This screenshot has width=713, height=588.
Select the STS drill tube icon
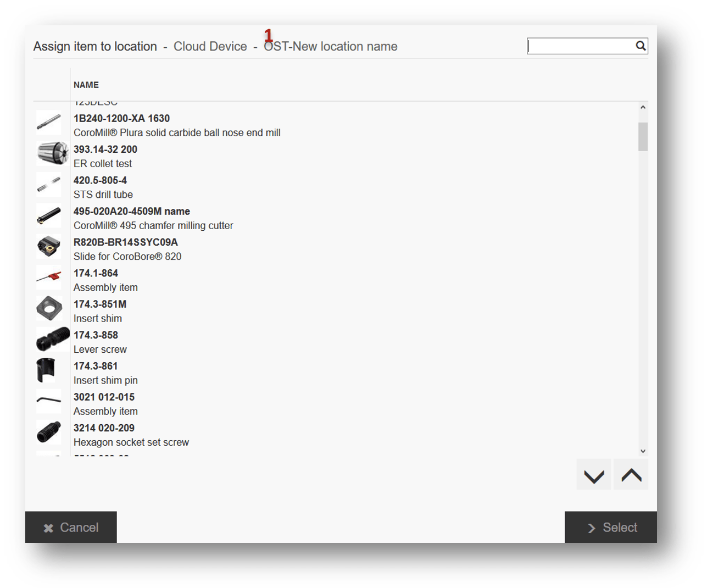(49, 185)
